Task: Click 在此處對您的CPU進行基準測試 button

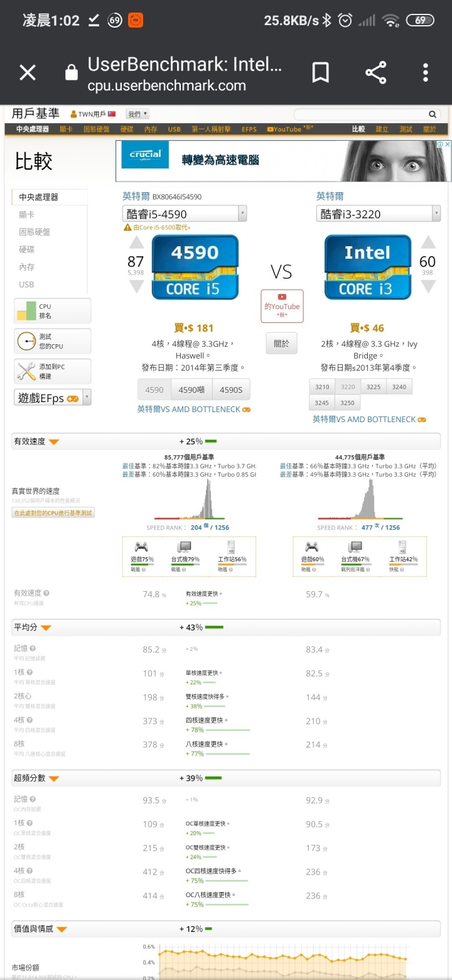Action: [x=53, y=513]
